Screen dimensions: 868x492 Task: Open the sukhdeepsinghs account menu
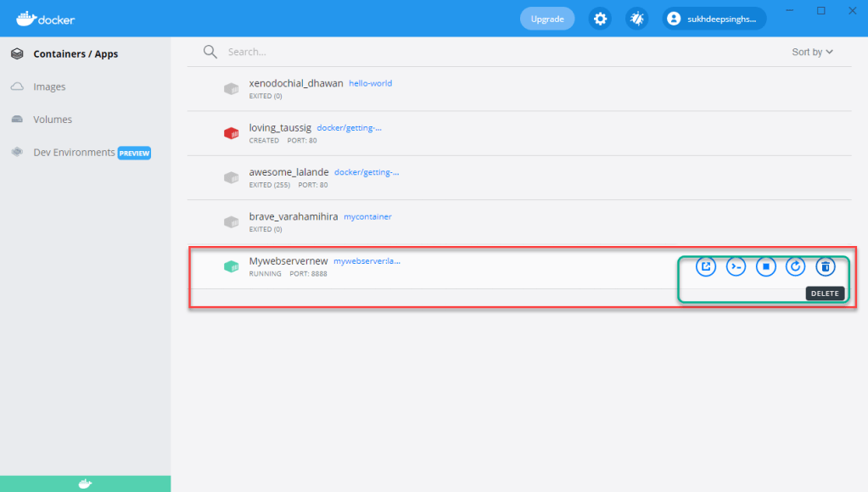(x=714, y=19)
